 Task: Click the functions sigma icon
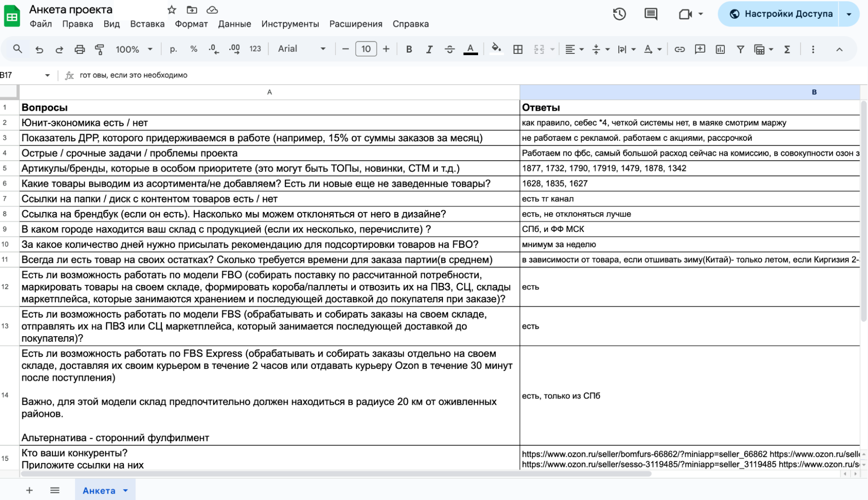(x=787, y=49)
